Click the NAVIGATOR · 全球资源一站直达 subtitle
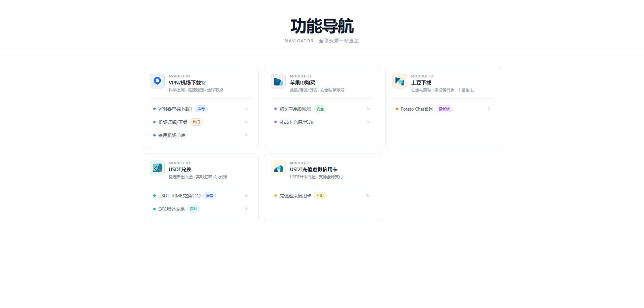Viewport: 644px width, 308px height. coord(322,41)
